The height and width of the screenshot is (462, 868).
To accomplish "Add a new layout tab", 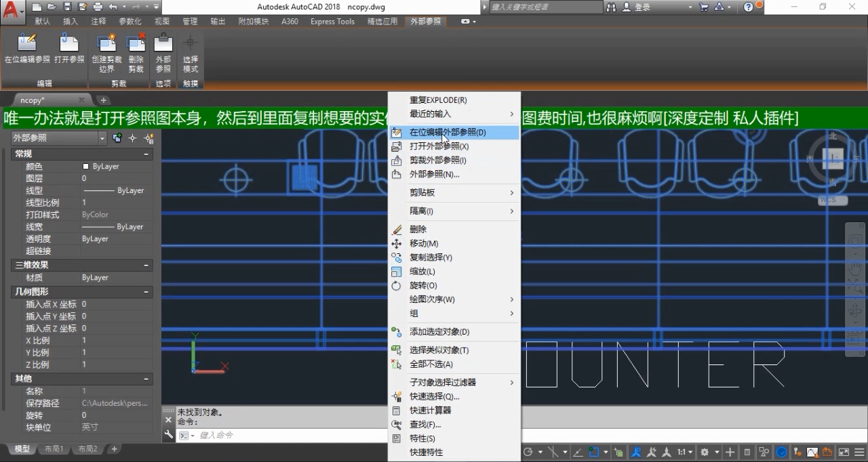I will point(115,449).
